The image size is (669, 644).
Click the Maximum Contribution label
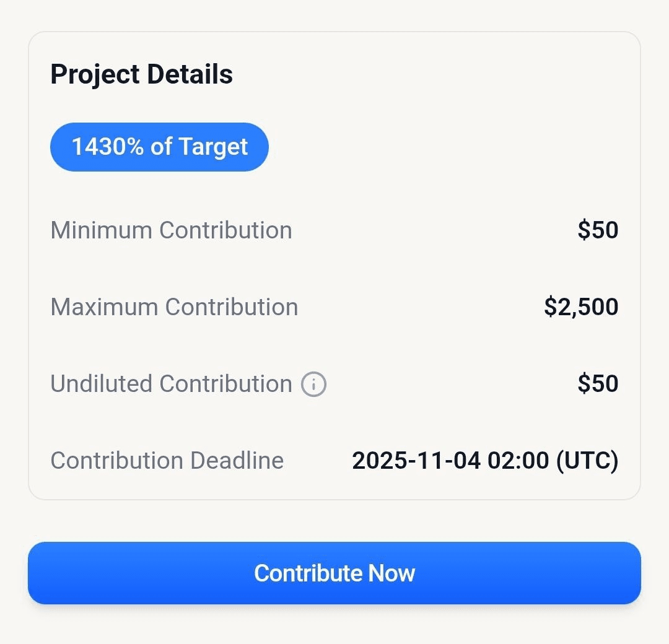tap(174, 307)
